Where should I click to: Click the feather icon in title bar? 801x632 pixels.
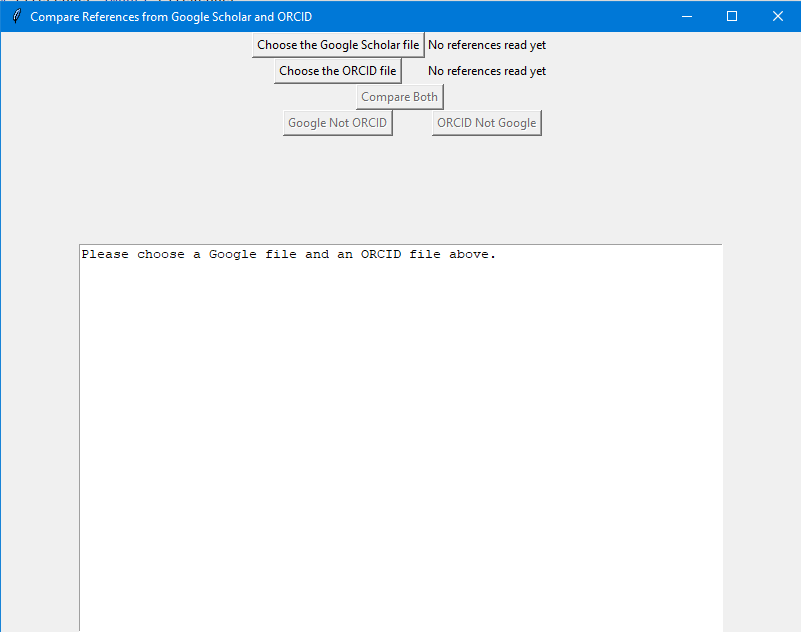tap(16, 16)
